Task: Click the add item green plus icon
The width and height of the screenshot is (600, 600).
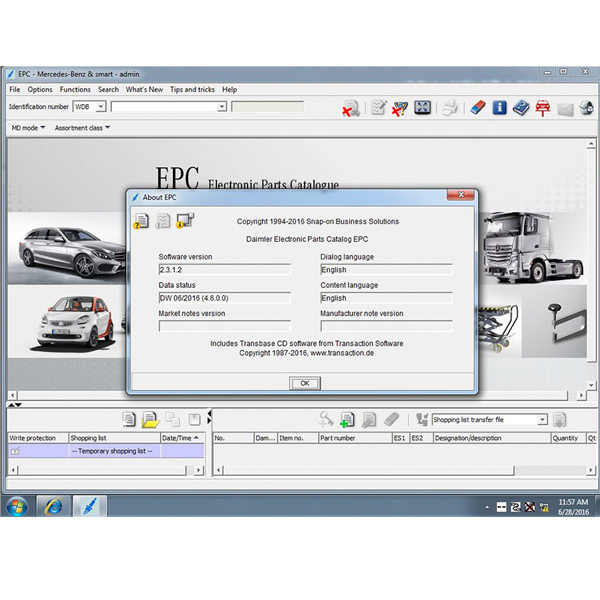Action: 347,420
